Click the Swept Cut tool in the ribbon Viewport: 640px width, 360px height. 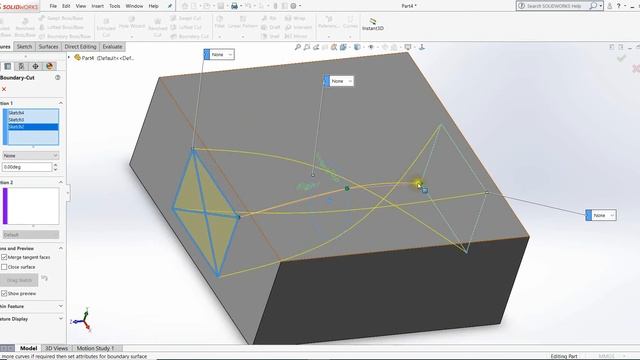pyautogui.click(x=186, y=18)
